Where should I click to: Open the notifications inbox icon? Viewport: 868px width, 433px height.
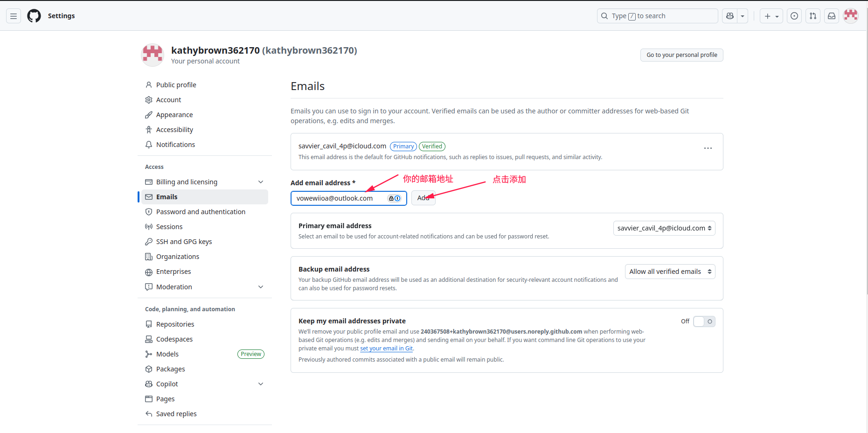click(832, 16)
